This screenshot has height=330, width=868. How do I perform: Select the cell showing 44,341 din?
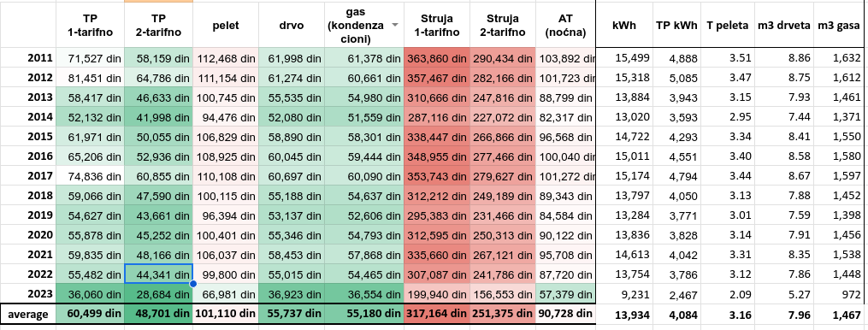(158, 274)
